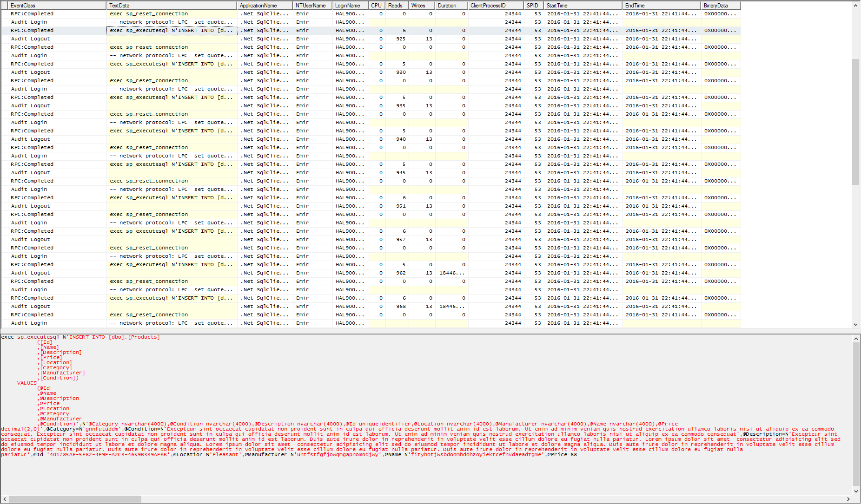The image size is (861, 504).
Task: Click the SPID column header
Action: pyautogui.click(x=532, y=5)
